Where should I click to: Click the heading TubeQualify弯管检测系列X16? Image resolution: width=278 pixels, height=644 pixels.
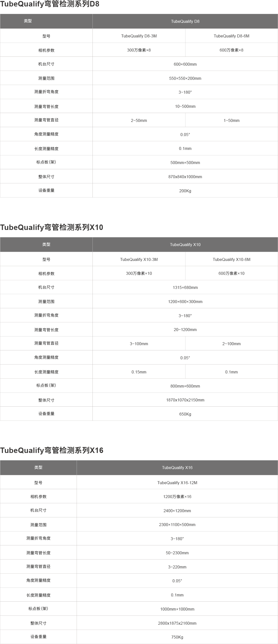(x=52, y=450)
